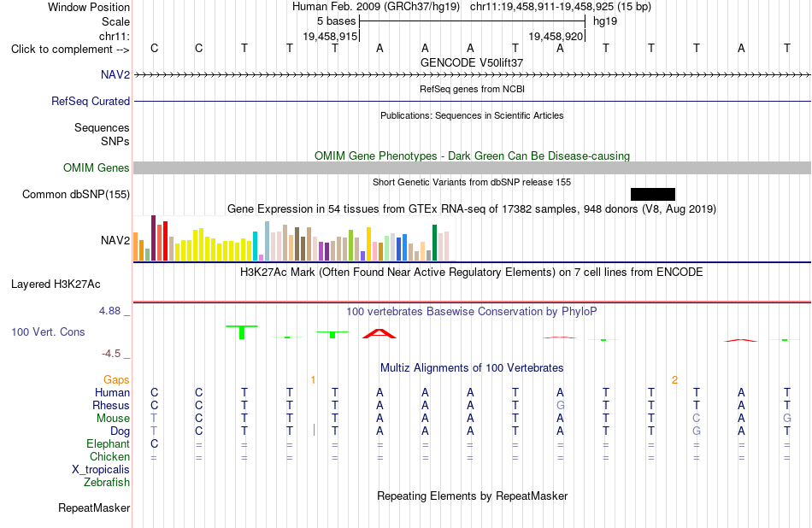
Task: Click the orange insertion tick in Dog row
Action: coord(314,430)
